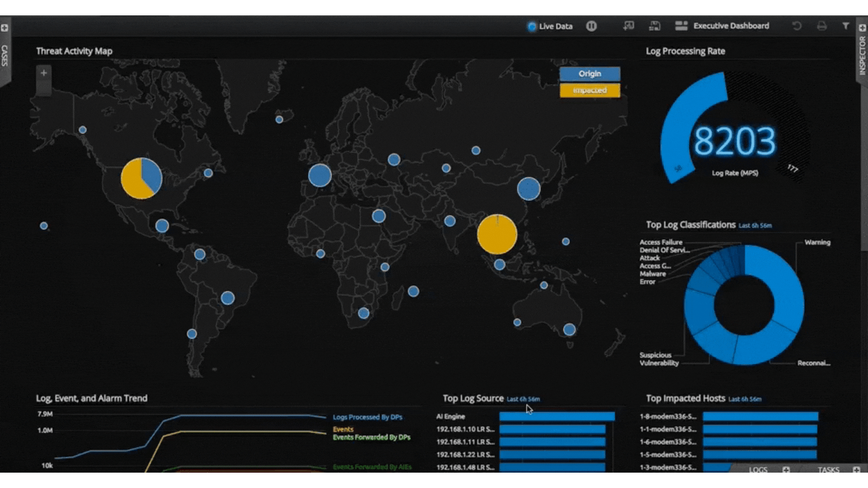The height and width of the screenshot is (488, 868).
Task: Open the filter funnel icon
Action: coord(845,26)
